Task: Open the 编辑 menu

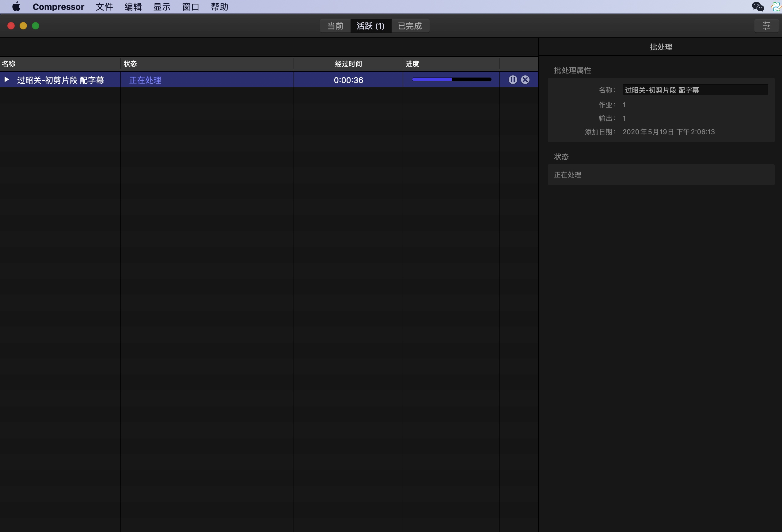Action: coord(133,7)
